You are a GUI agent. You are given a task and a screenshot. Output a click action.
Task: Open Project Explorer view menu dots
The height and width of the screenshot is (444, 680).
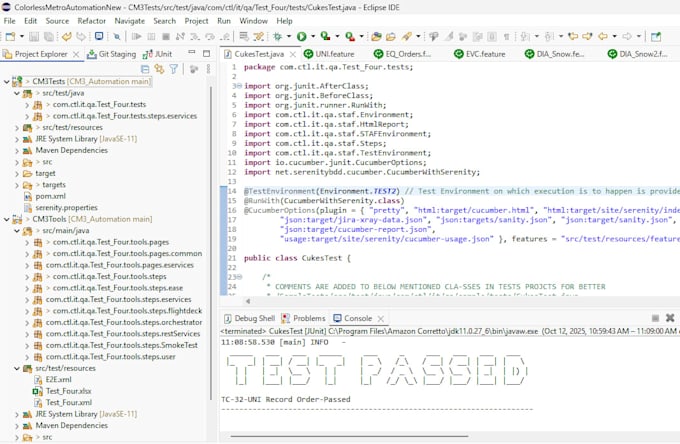point(208,69)
